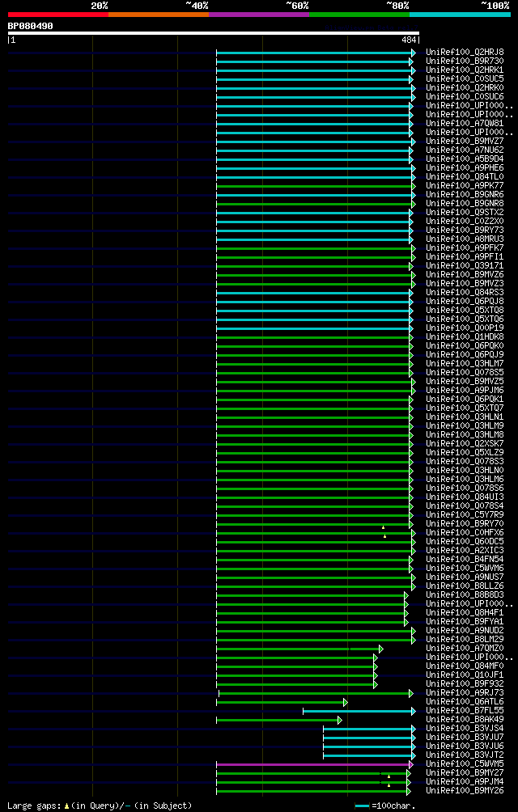Image resolution: width=518 pixels, height=812 pixels.
Task: Select label UniRef100_B8LLZ6
Action: (465, 586)
